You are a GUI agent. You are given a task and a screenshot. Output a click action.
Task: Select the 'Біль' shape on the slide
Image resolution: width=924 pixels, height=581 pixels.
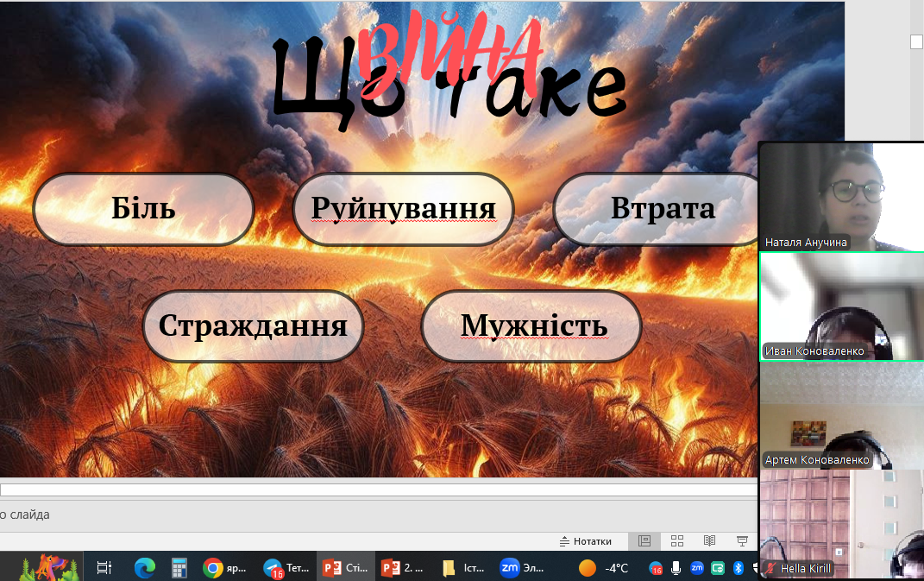point(144,209)
